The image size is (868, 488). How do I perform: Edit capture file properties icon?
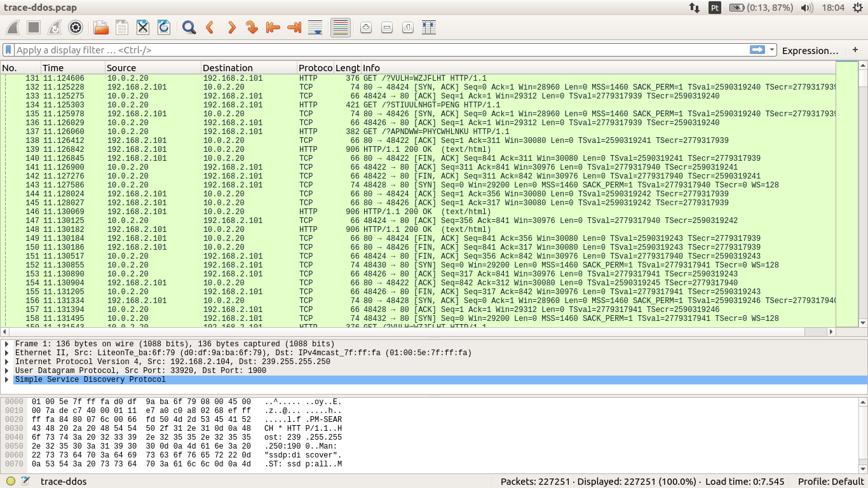(x=25, y=481)
